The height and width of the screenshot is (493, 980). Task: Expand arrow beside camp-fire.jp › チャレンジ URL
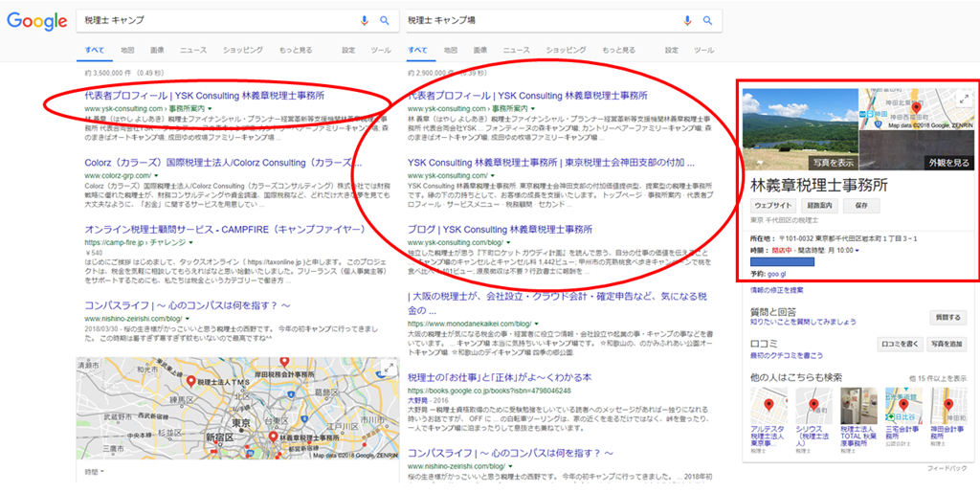[x=190, y=242]
